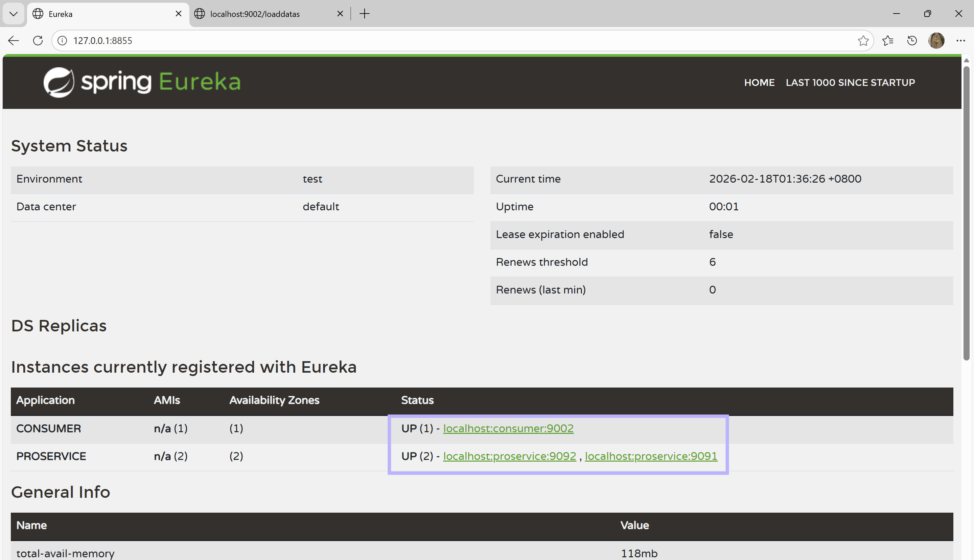Image resolution: width=974 pixels, height=560 pixels.
Task: Restore down the browser window
Action: tap(927, 14)
